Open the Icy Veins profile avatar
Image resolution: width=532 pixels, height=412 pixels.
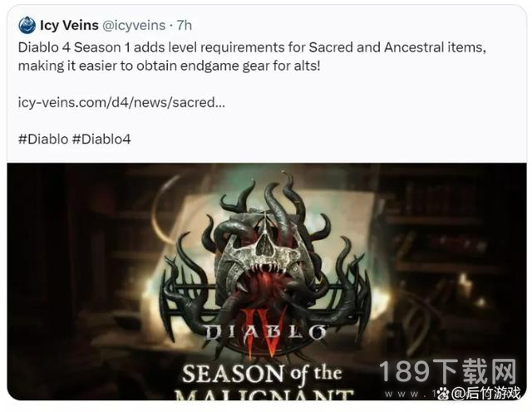tap(27, 26)
